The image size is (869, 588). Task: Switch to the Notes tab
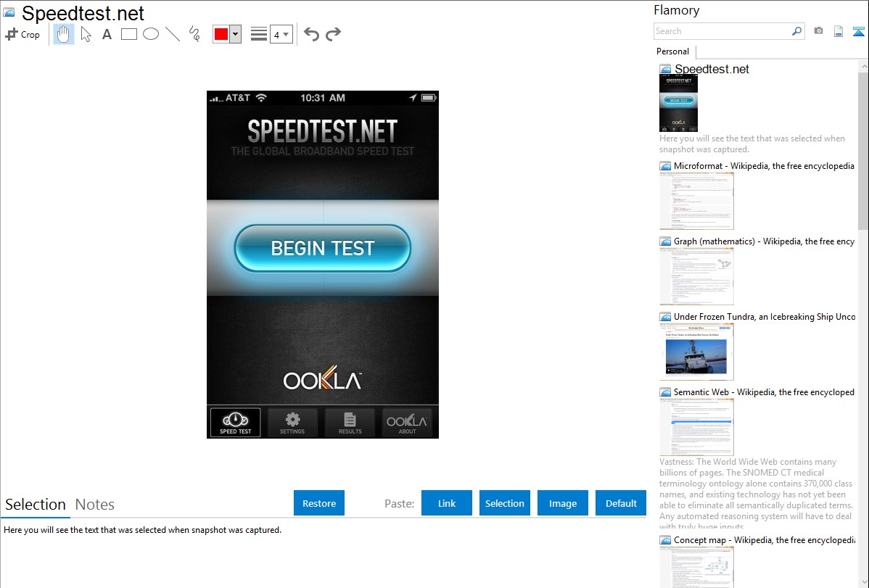(x=94, y=505)
